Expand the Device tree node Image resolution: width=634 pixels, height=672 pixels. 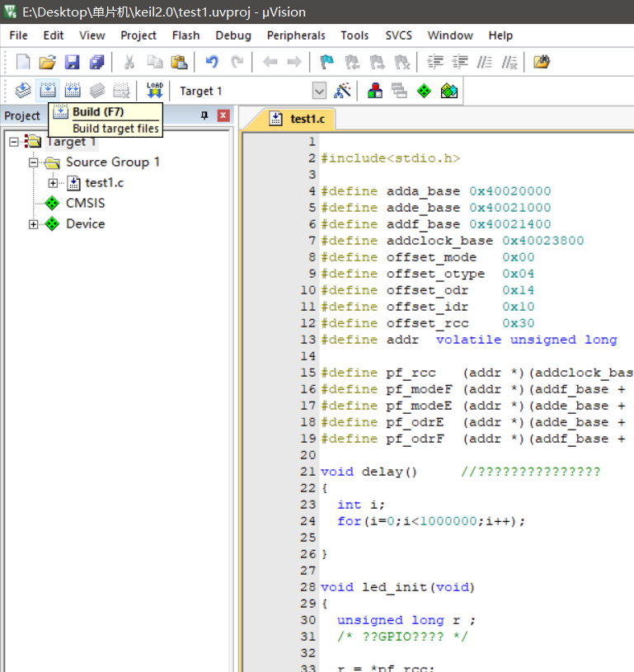(x=34, y=224)
